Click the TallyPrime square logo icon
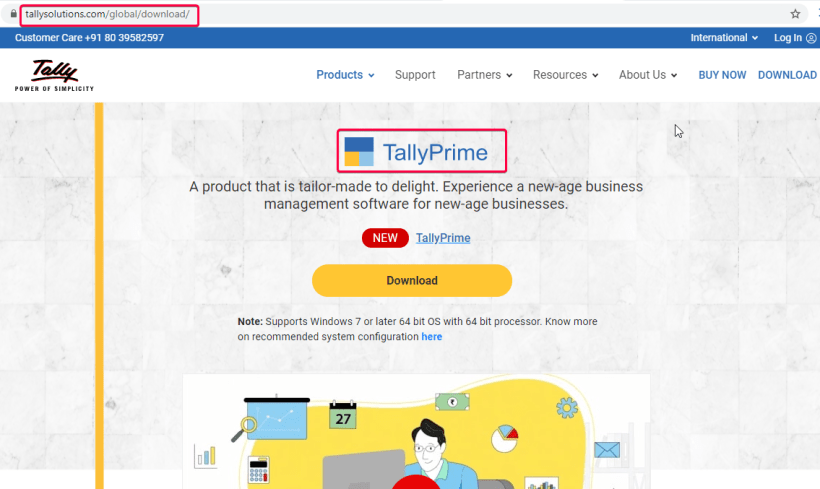The height and width of the screenshot is (489, 820). point(359,152)
